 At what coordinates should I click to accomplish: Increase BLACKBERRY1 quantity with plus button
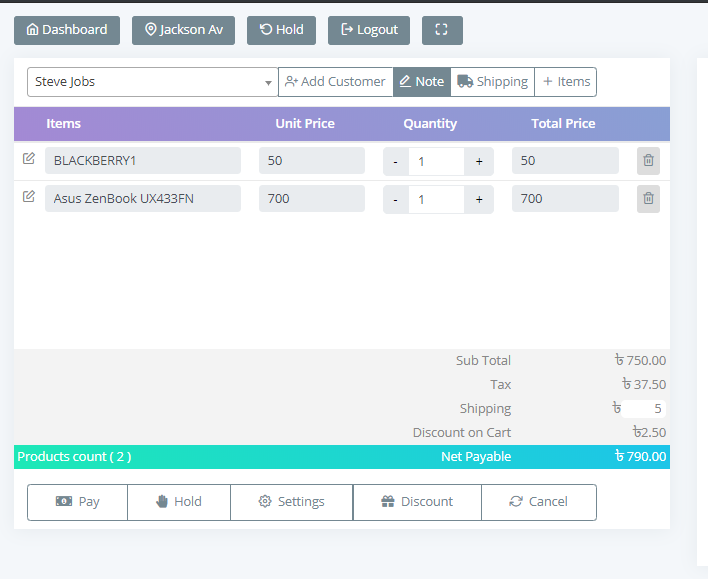(479, 161)
